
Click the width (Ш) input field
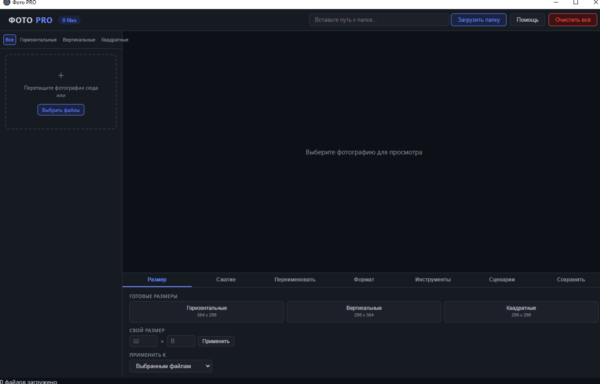pyautogui.click(x=143, y=341)
